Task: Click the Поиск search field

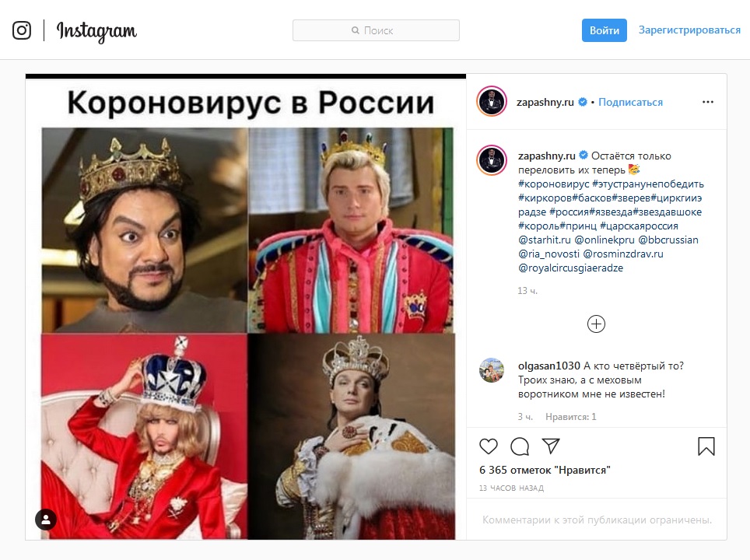Action: pyautogui.click(x=376, y=30)
